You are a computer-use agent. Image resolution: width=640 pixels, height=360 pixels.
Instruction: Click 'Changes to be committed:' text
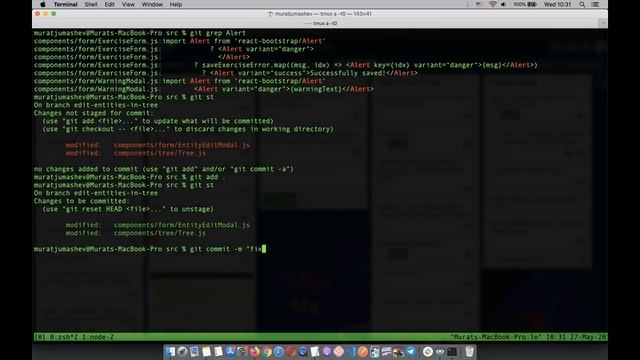pos(81,201)
